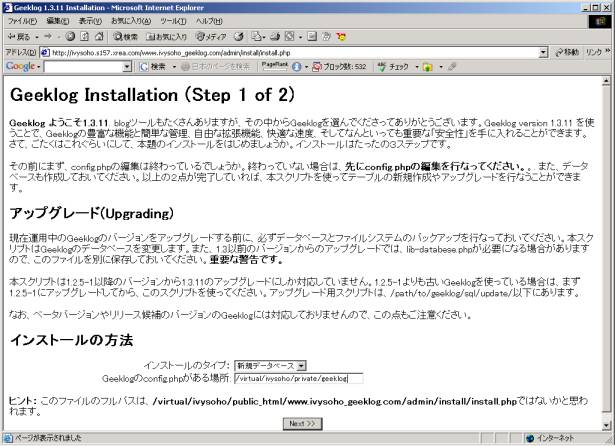Open the page info icon dropdown arrow
The image size is (615, 446).
[x=306, y=67]
